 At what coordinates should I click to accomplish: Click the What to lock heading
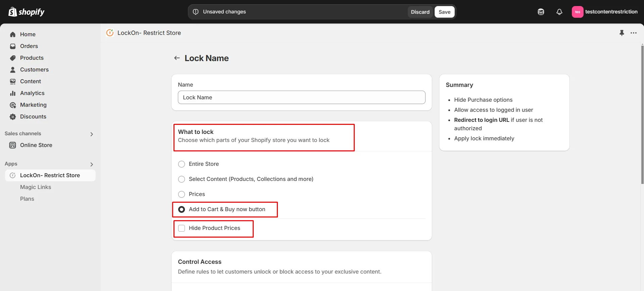pos(196,132)
